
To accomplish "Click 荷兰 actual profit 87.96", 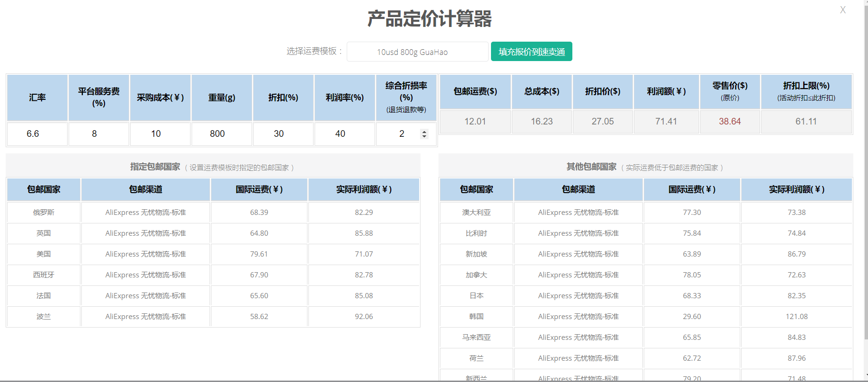I will (797, 358).
